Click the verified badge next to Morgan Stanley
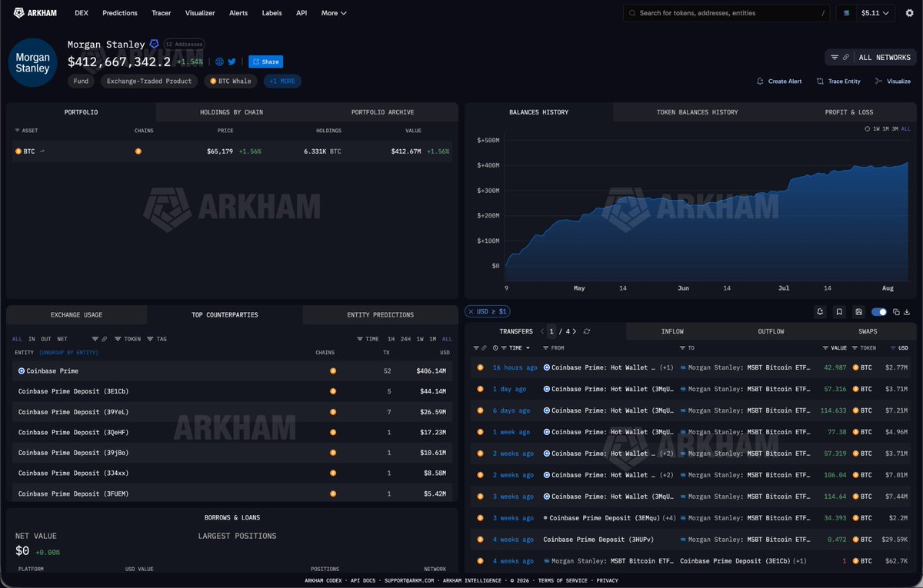This screenshot has width=923, height=588. (154, 45)
